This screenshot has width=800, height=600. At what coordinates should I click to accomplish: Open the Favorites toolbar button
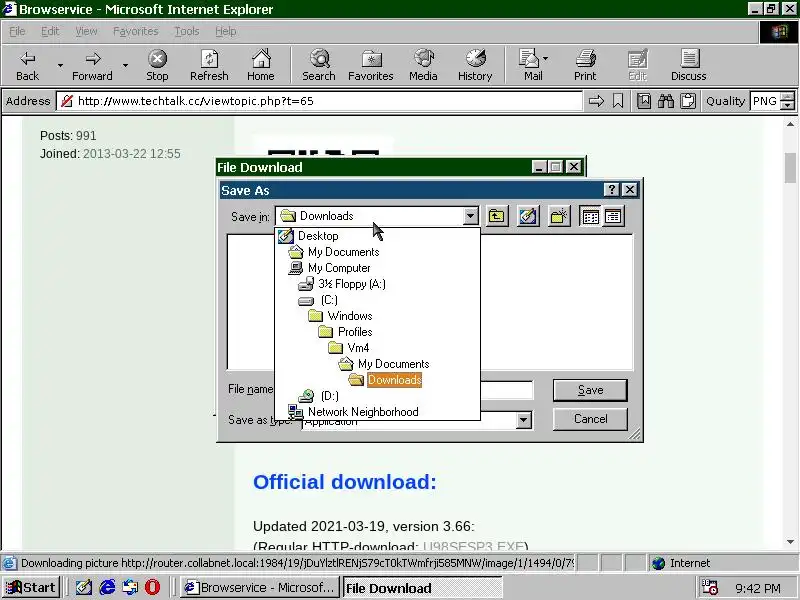click(x=371, y=66)
